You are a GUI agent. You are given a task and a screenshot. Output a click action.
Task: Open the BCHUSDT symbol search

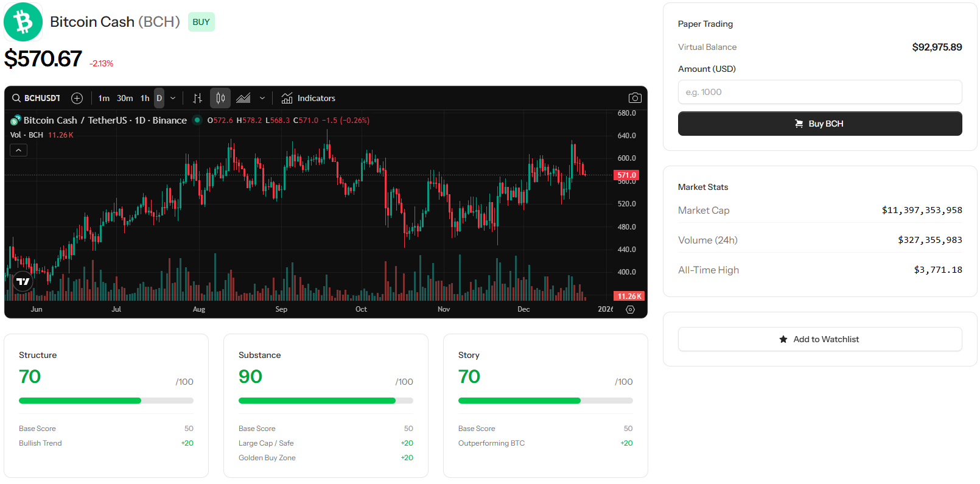(x=37, y=98)
